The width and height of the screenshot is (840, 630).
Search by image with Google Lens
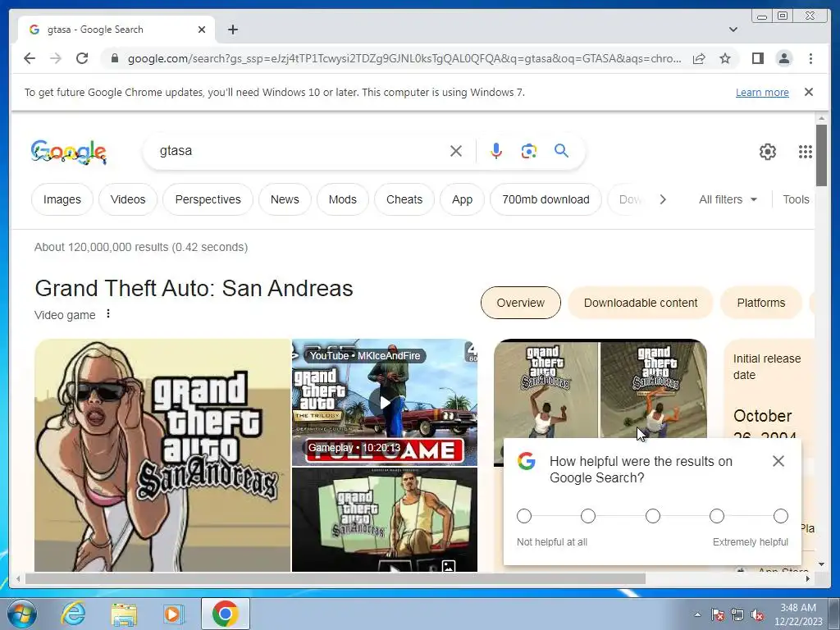tap(529, 151)
